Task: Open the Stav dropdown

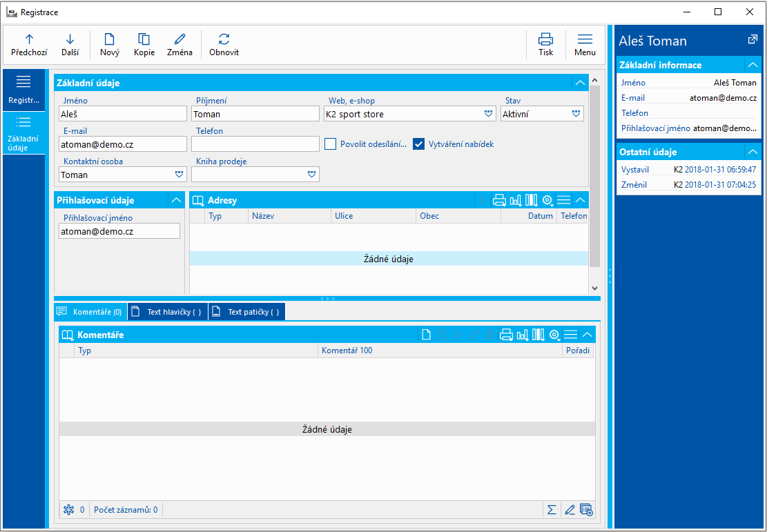Action: tap(576, 114)
